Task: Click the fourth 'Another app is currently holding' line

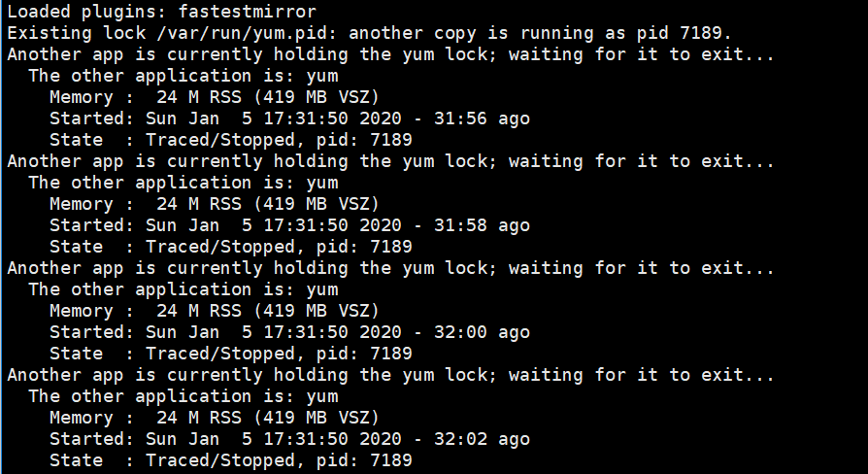Action: click(x=390, y=376)
